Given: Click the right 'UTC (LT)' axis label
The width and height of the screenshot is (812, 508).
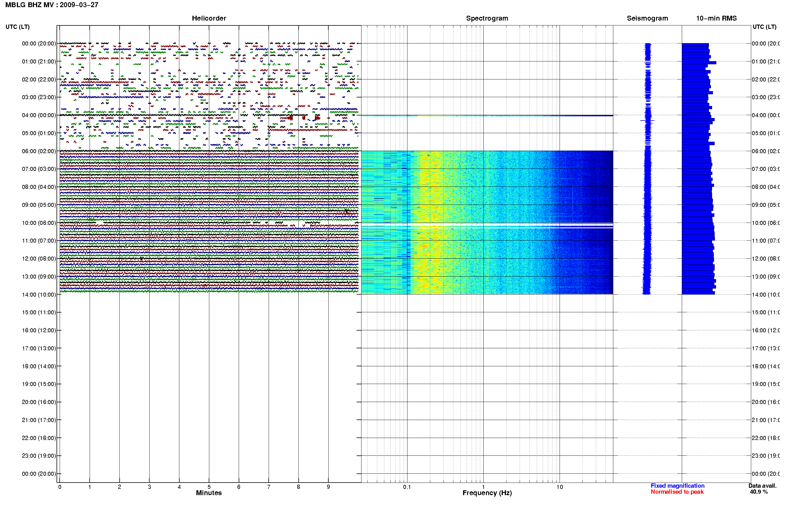Looking at the screenshot, I should [764, 27].
